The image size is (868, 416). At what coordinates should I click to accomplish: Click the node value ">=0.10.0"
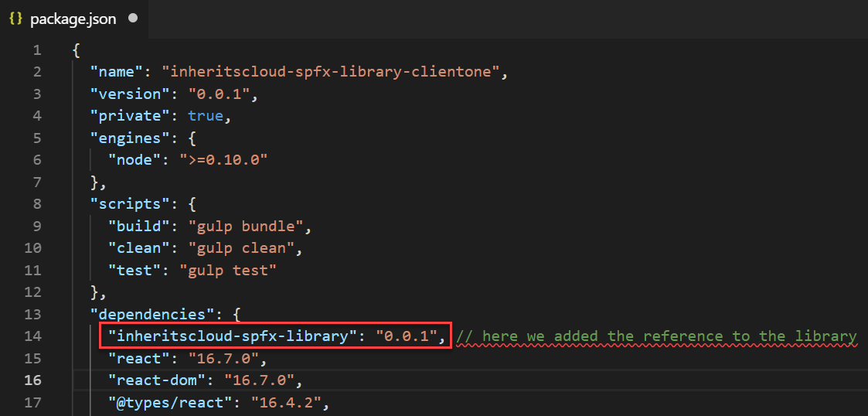coord(223,160)
